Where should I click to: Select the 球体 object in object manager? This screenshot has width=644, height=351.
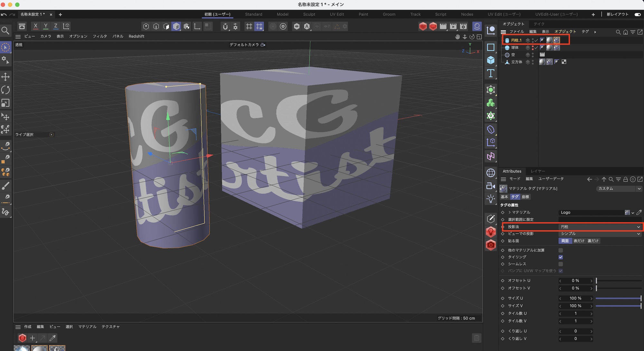pyautogui.click(x=515, y=48)
